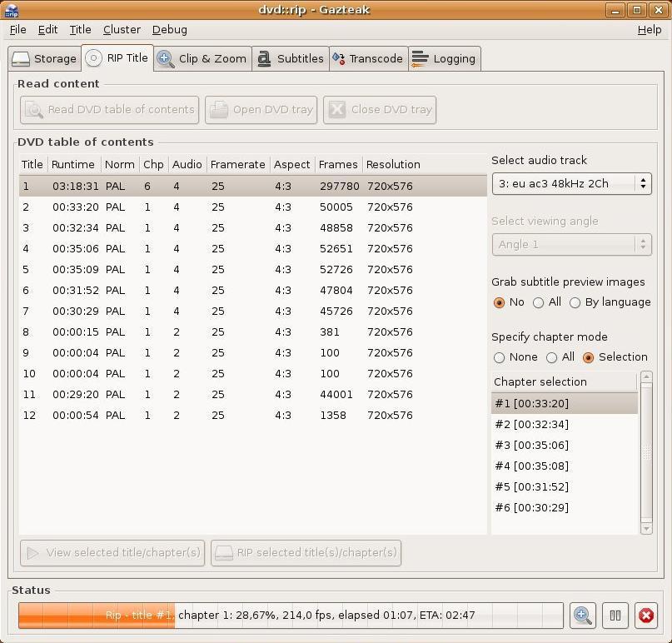
Task: Cancel the rip job with red X
Action: click(x=646, y=616)
